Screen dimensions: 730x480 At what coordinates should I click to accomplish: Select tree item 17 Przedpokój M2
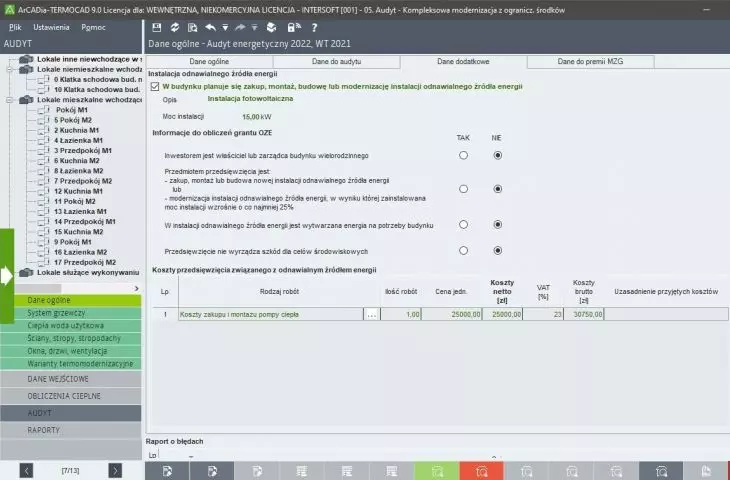coord(85,262)
